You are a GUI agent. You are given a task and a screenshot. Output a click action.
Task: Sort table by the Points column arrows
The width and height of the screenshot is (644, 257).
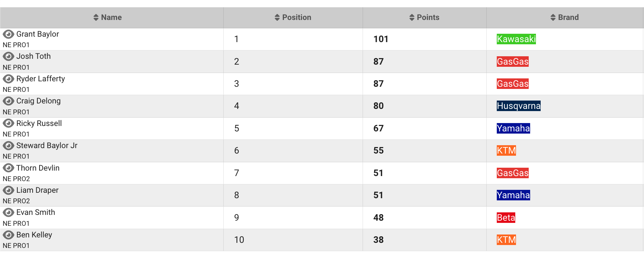[x=412, y=17]
